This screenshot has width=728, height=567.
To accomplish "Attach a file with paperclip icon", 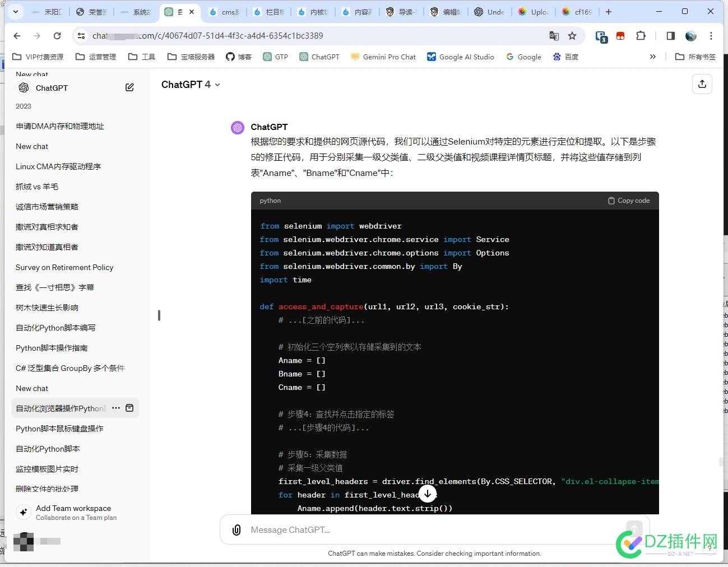I will pyautogui.click(x=237, y=530).
